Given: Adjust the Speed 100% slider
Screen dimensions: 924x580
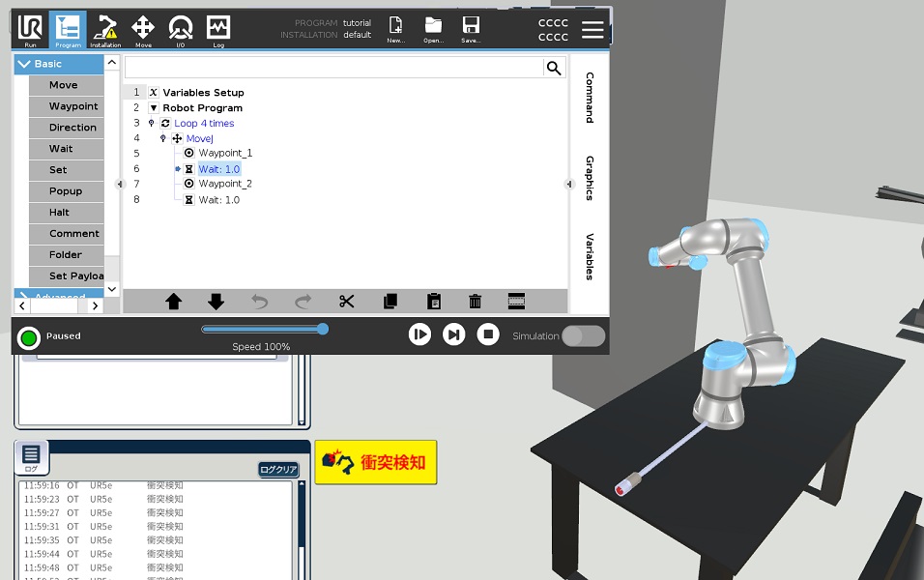Looking at the screenshot, I should 322,330.
